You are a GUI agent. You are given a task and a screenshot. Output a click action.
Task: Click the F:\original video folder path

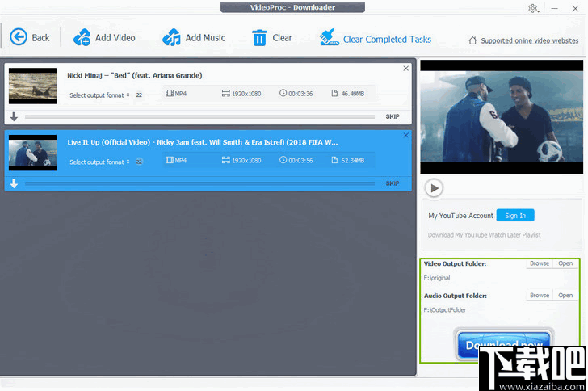point(437,278)
